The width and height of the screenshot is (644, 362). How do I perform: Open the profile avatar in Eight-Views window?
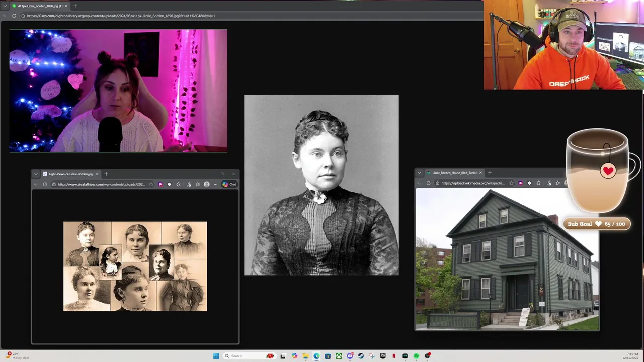click(206, 184)
